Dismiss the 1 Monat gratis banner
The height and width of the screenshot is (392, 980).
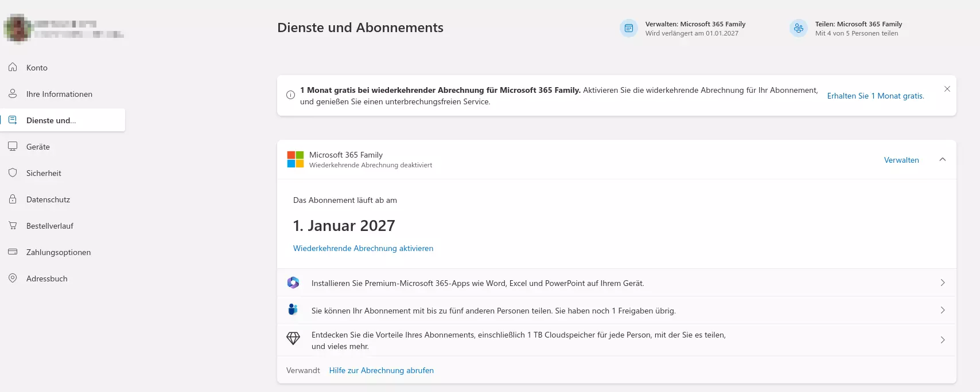(x=947, y=89)
